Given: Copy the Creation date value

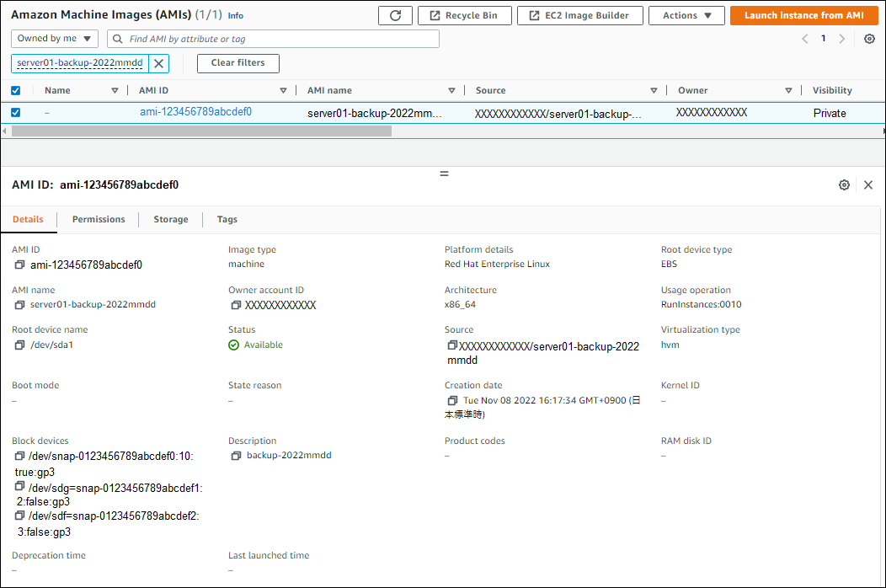Looking at the screenshot, I should [x=452, y=401].
